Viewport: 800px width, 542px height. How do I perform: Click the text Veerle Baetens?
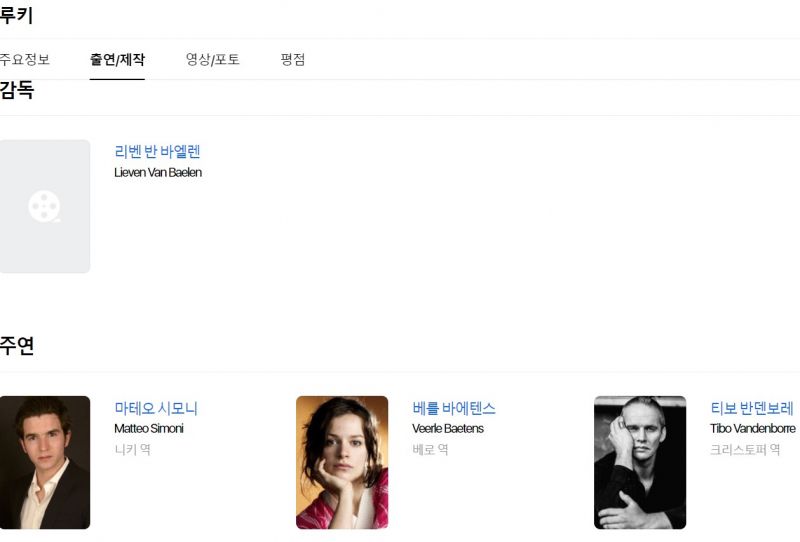click(448, 429)
